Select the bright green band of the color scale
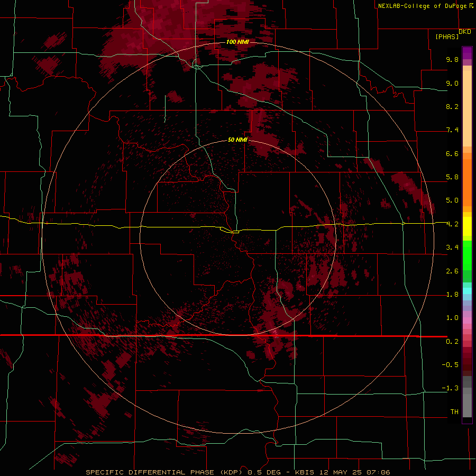Viewport: 476px width, 476px height. [467, 255]
